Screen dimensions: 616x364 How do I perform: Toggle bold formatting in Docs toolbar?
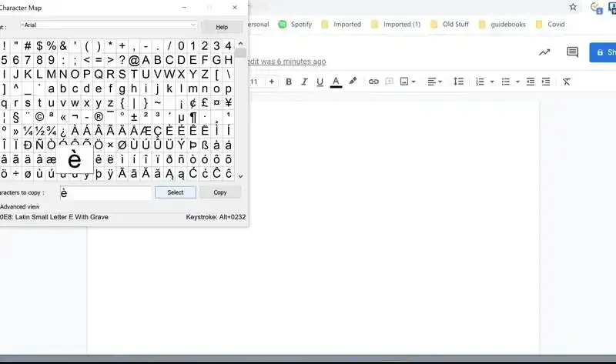290,82
